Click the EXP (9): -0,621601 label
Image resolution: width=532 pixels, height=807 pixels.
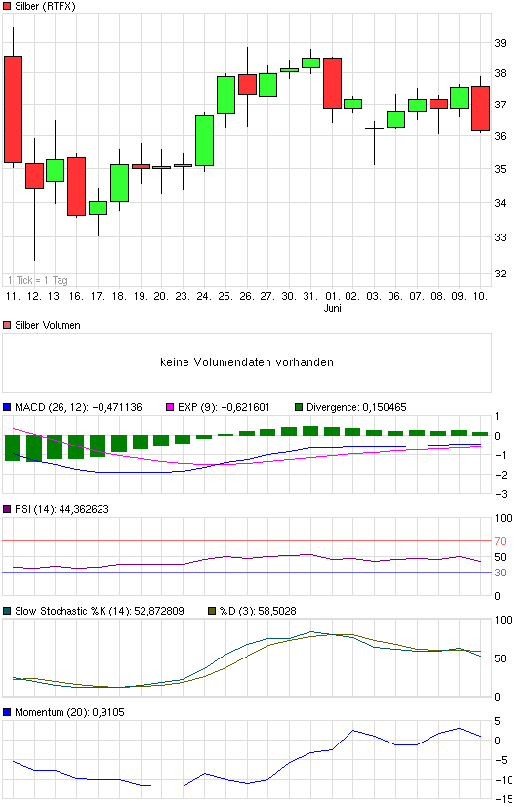pos(224,407)
